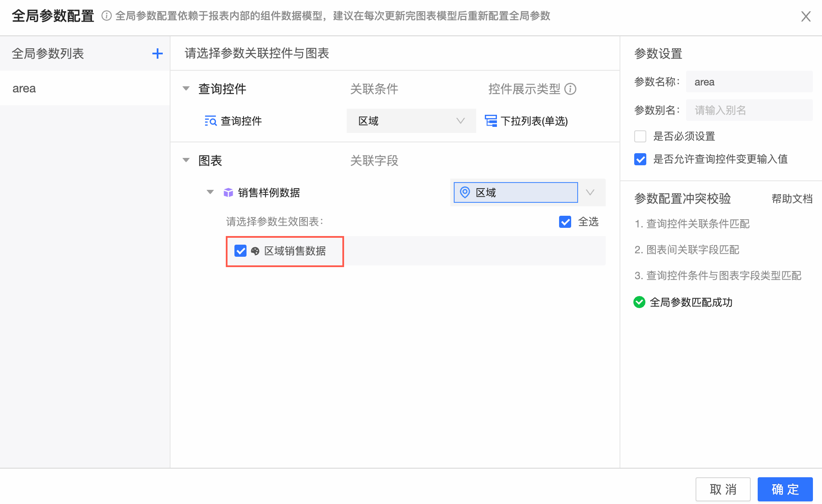Click the info icon beside 控件展示类型
The image size is (822, 504).
570,89
